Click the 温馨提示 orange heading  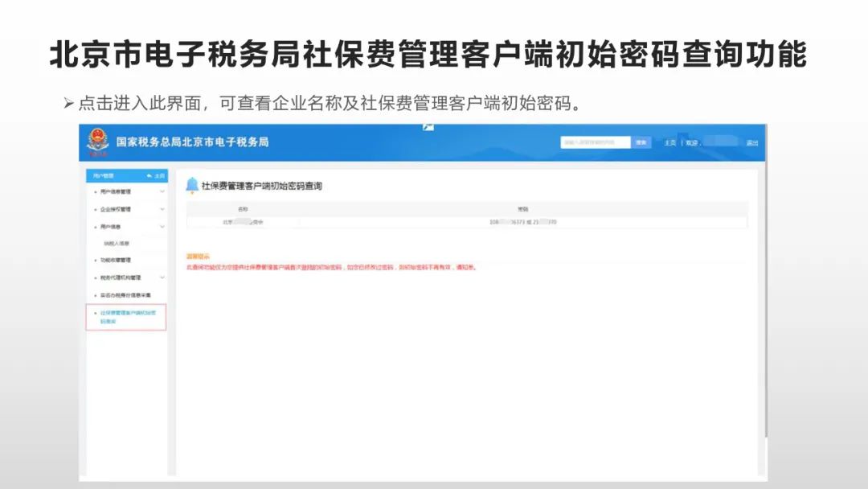pyautogui.click(x=198, y=257)
